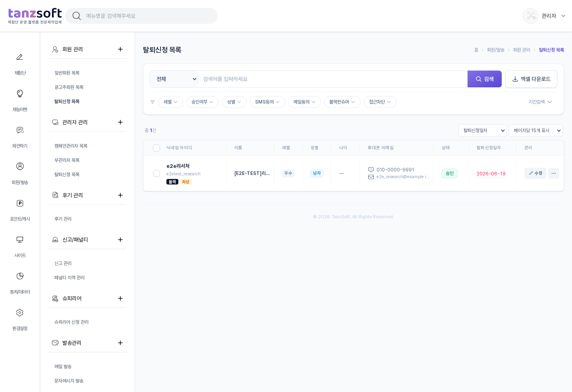Check the row checkbox for e2e리서처
This screenshot has width=572, height=392.
tap(157, 173)
